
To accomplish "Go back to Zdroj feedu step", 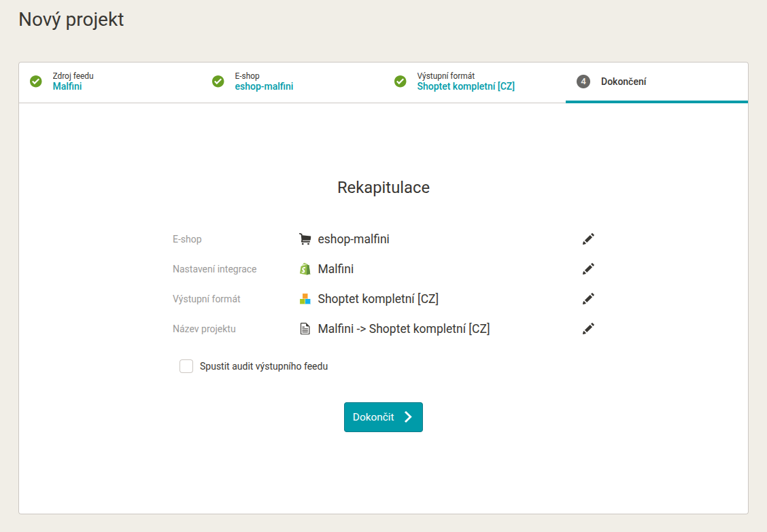I will [x=110, y=82].
